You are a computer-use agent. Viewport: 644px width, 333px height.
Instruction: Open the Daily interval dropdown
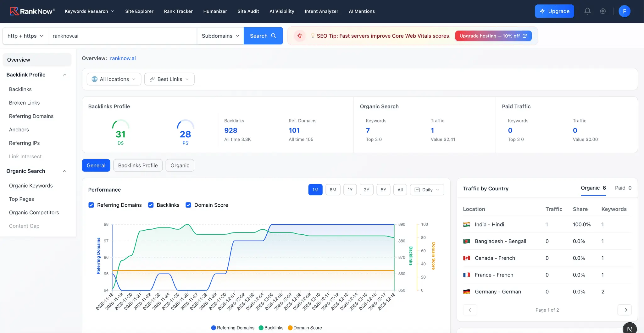click(427, 190)
